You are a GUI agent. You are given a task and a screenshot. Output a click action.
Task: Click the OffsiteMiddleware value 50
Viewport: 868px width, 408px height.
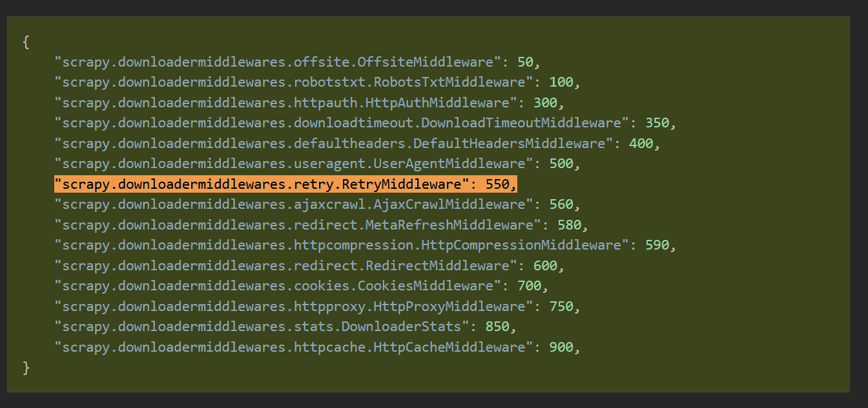525,62
